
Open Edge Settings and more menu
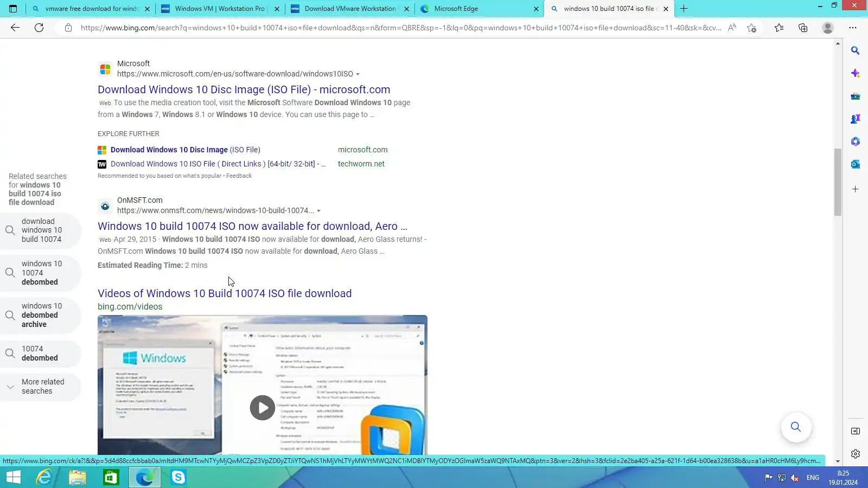(853, 28)
